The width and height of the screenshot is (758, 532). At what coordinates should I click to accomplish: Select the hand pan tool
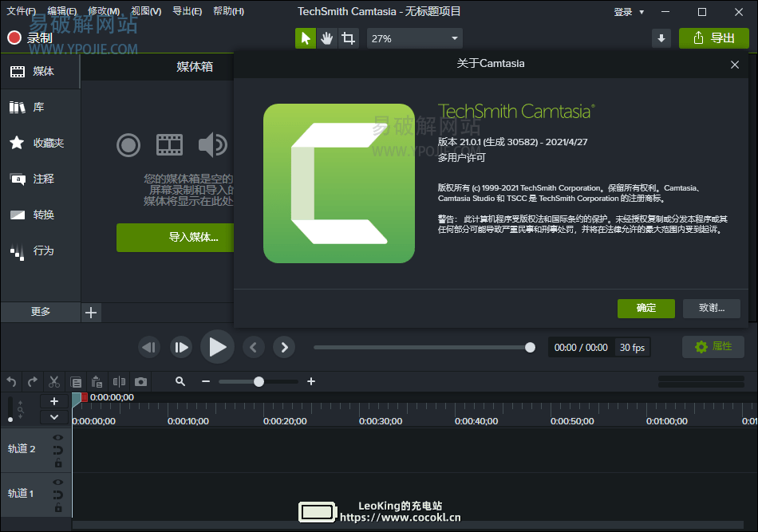pyautogui.click(x=327, y=38)
